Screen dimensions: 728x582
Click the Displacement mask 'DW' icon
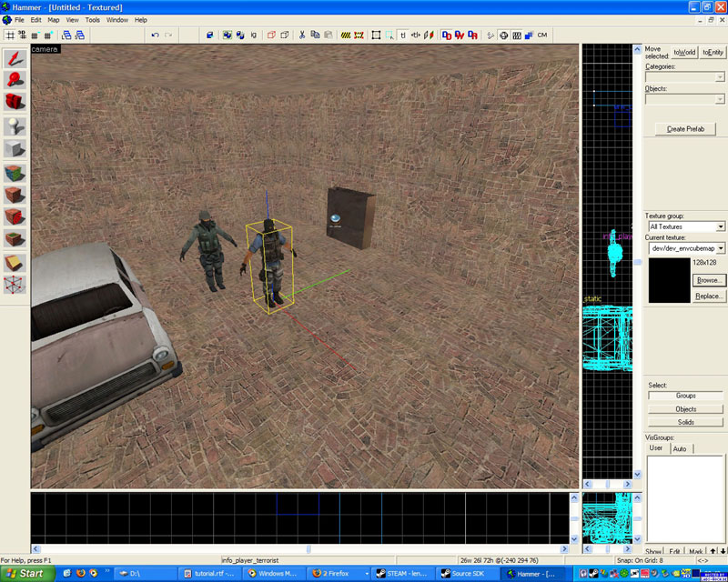coord(460,35)
